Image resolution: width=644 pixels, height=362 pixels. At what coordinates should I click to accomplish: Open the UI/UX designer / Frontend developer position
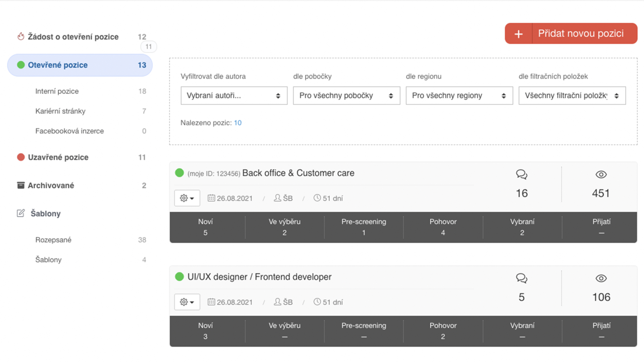259,277
